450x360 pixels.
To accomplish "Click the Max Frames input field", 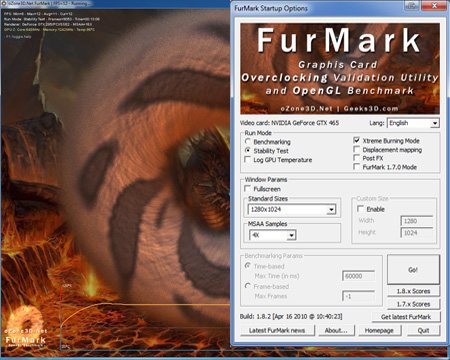I will pos(358,296).
